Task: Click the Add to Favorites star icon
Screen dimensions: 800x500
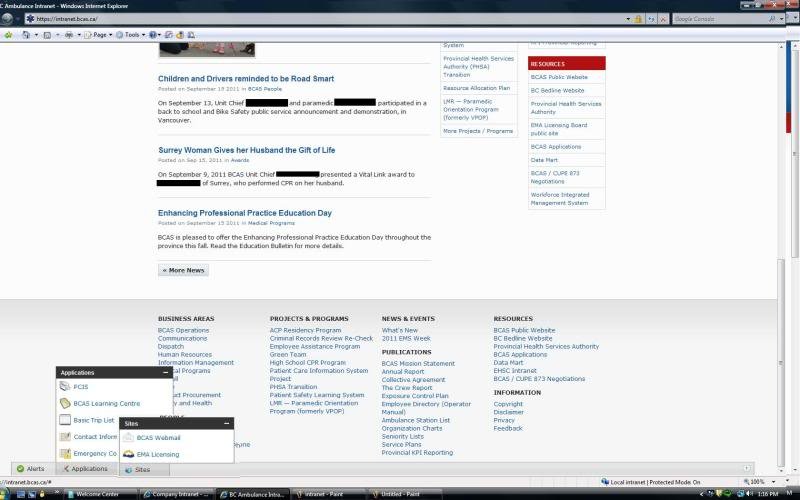Action: pyautogui.click(x=8, y=35)
